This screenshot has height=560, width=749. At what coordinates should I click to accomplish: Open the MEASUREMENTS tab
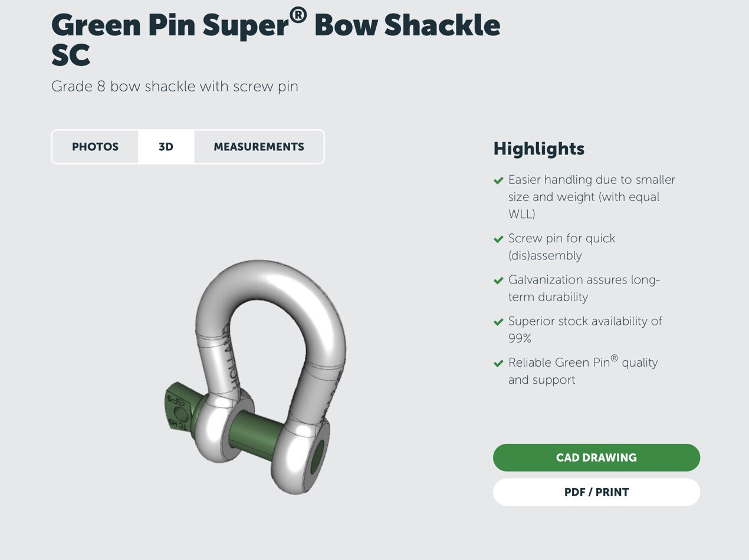258,146
